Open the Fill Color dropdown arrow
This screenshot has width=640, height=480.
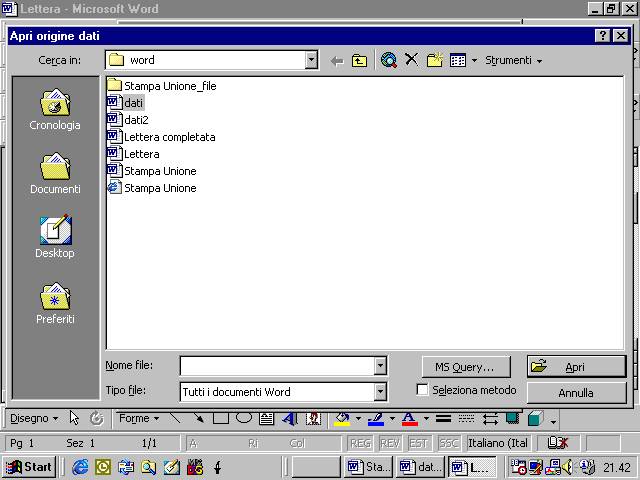(x=358, y=418)
